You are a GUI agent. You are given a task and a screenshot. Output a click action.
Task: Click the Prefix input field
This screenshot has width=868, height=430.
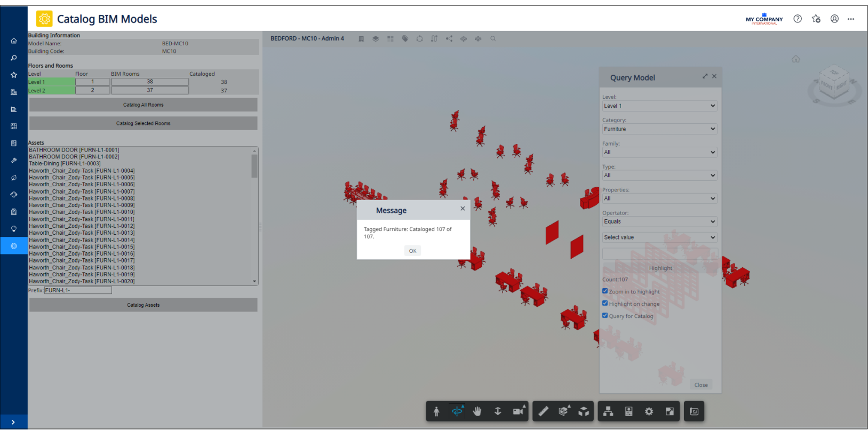coord(78,290)
